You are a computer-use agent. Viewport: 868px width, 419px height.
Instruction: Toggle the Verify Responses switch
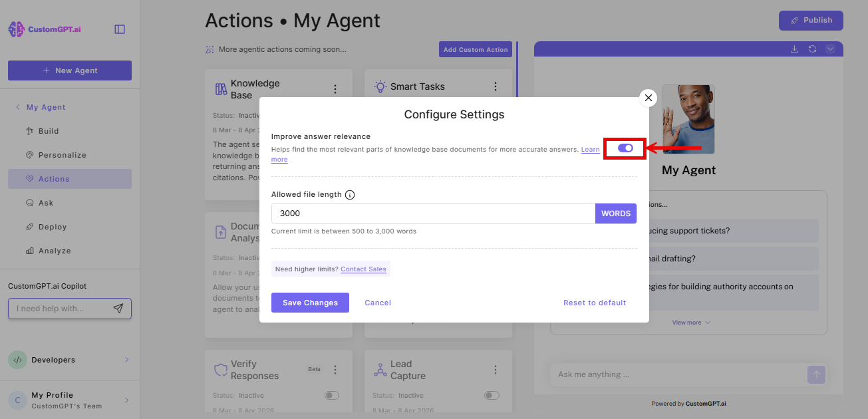pos(331,395)
